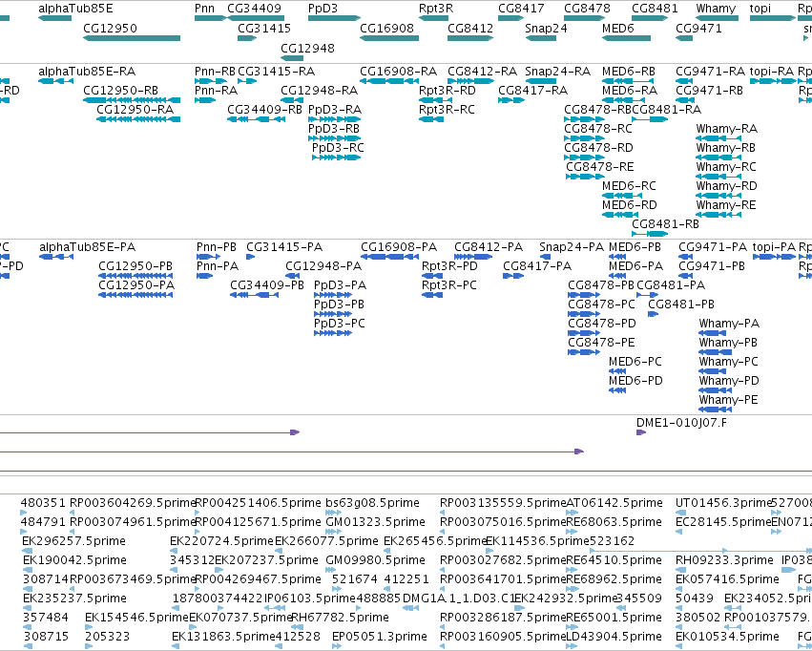The height and width of the screenshot is (651, 812).
Task: Select the topi gene label
Action: click(x=760, y=9)
